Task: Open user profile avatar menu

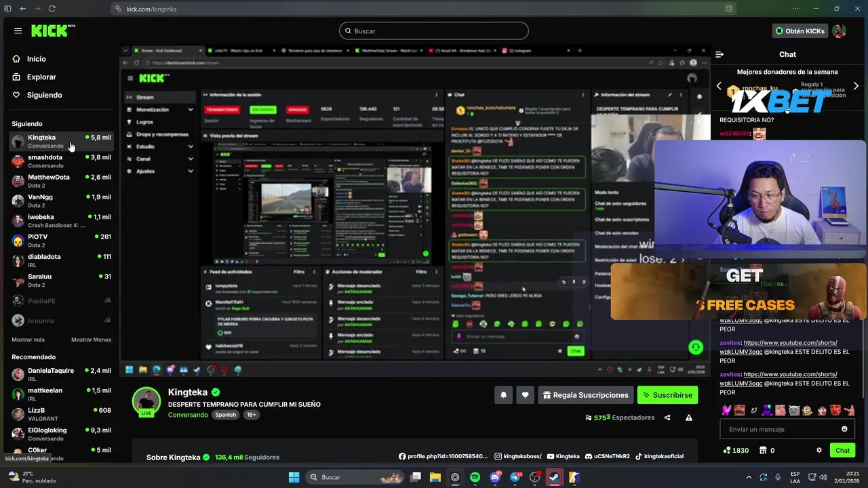Action: coord(839,30)
